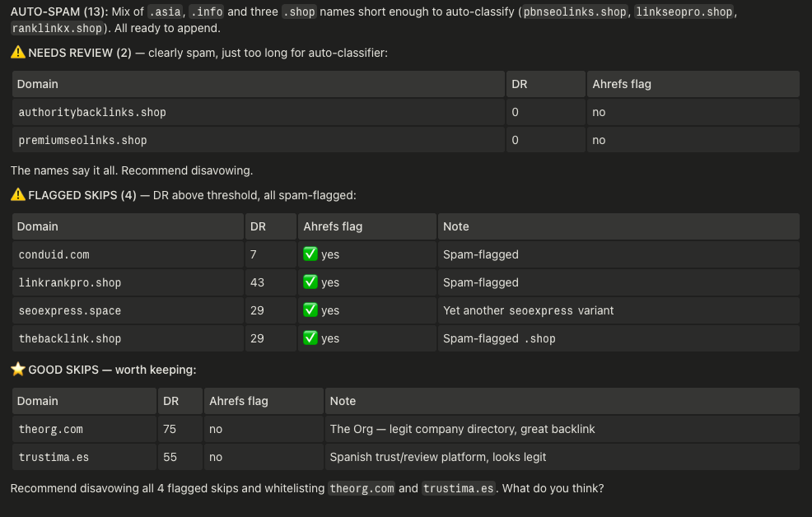Click the warning icon beside NEEDS REVIEW

[17, 52]
